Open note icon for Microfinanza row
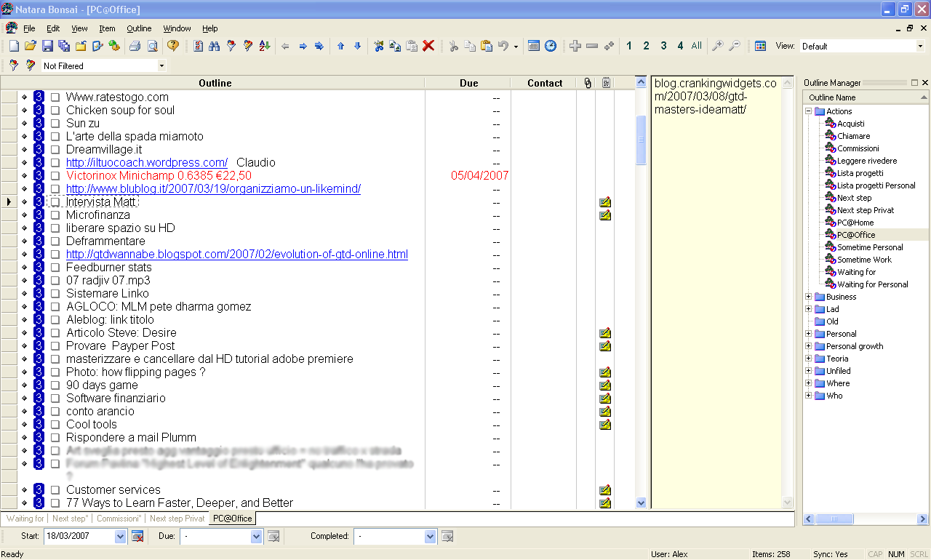Screen dimensions: 931x560 [605, 215]
